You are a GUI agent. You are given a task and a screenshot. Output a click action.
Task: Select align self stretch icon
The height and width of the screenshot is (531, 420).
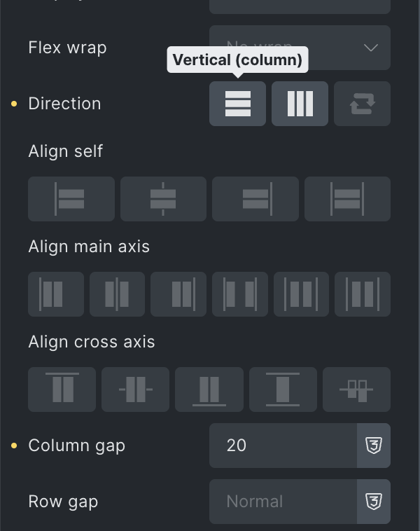(347, 199)
